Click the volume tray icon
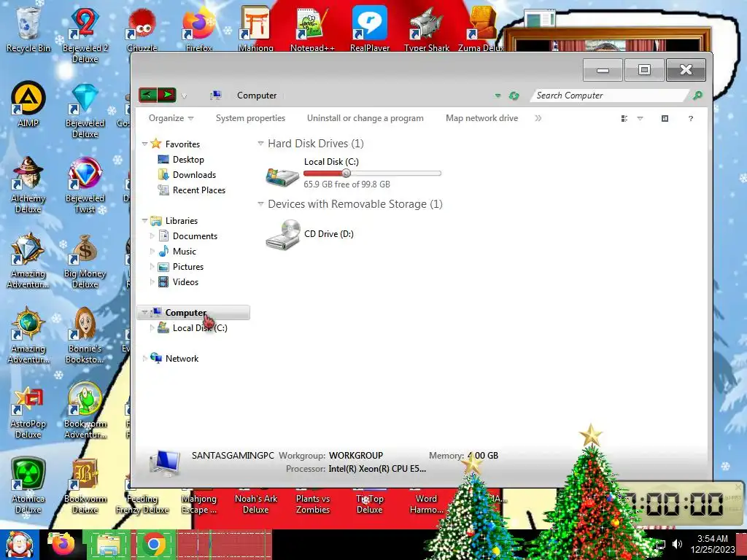The height and width of the screenshot is (560, 747). click(677, 544)
